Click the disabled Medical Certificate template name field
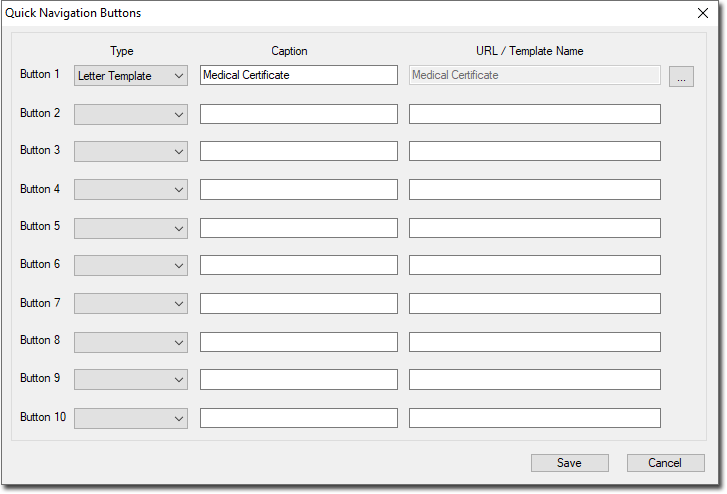 pos(534,75)
